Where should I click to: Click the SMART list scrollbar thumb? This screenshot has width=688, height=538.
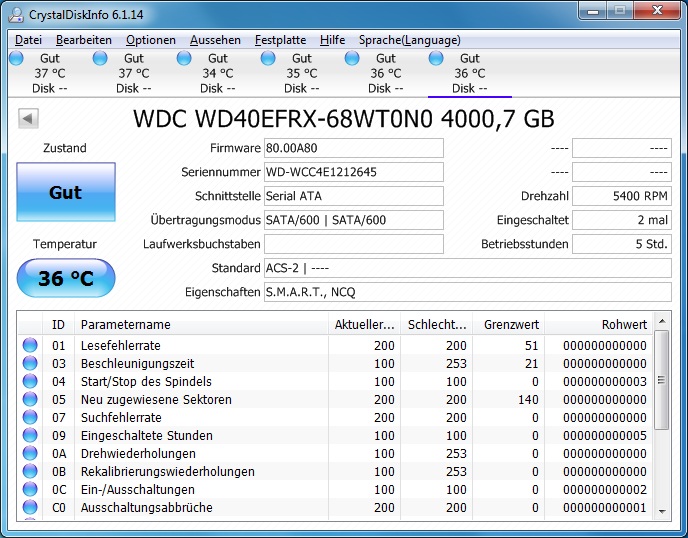662,380
